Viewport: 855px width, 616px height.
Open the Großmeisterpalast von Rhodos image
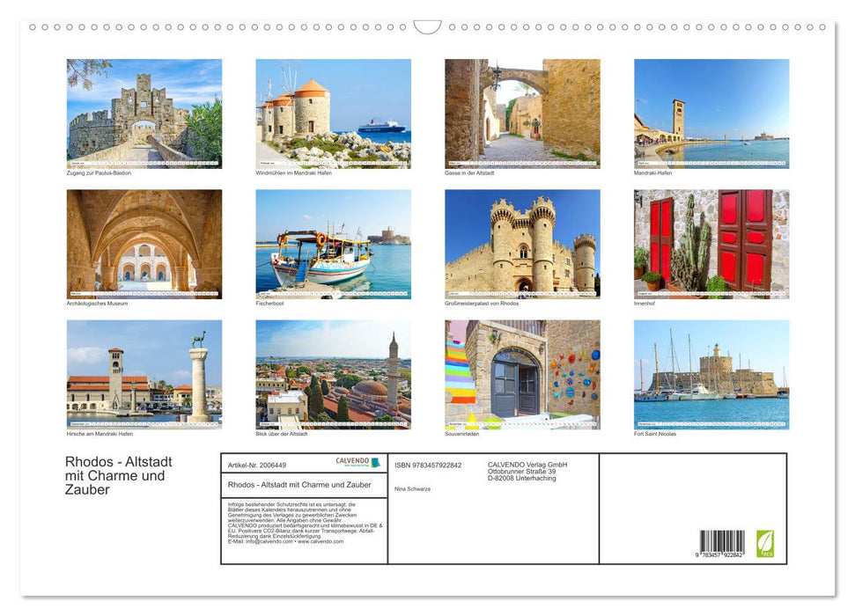[522, 244]
